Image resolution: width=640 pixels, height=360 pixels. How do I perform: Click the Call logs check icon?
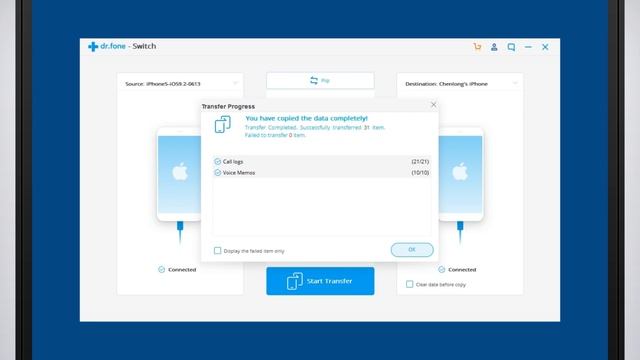(x=218, y=162)
